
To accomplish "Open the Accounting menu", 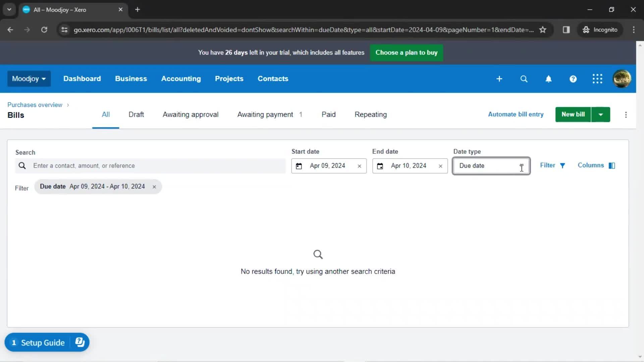I will [x=181, y=79].
